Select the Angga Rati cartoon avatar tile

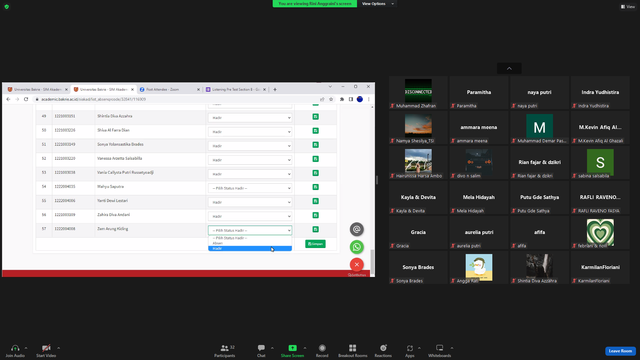click(x=479, y=267)
